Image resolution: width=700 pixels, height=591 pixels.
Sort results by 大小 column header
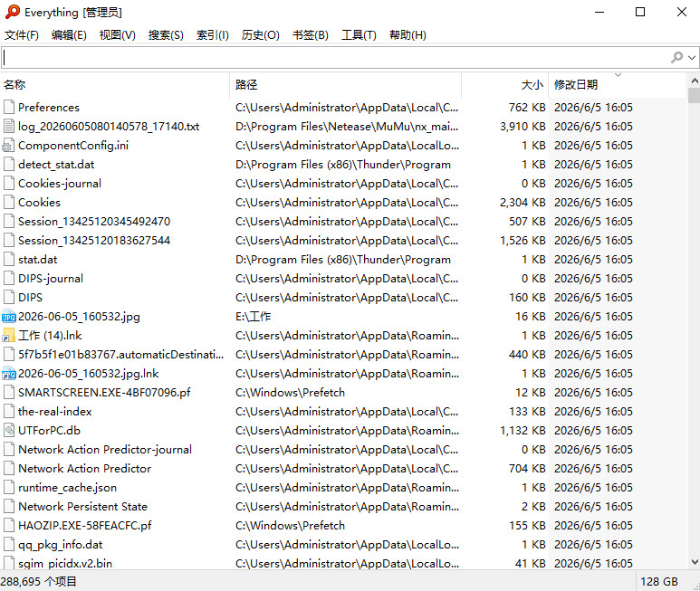click(x=505, y=85)
